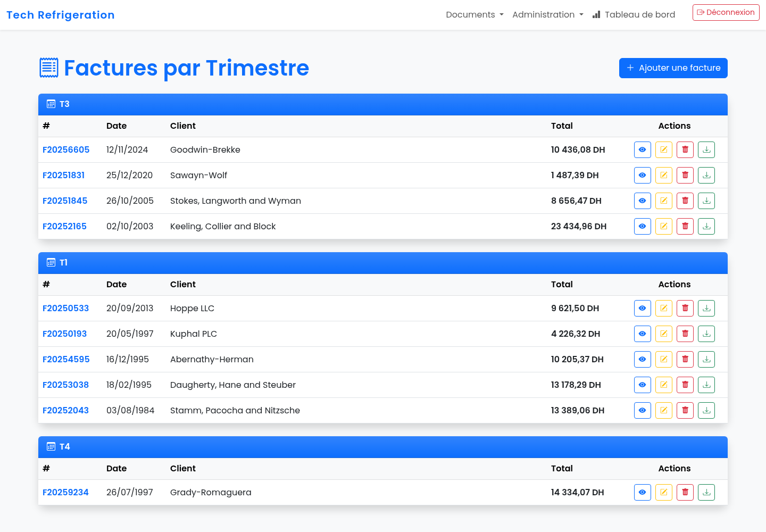Open invoice link F20252165
Viewport: 766px width, 532px height.
[x=64, y=227]
